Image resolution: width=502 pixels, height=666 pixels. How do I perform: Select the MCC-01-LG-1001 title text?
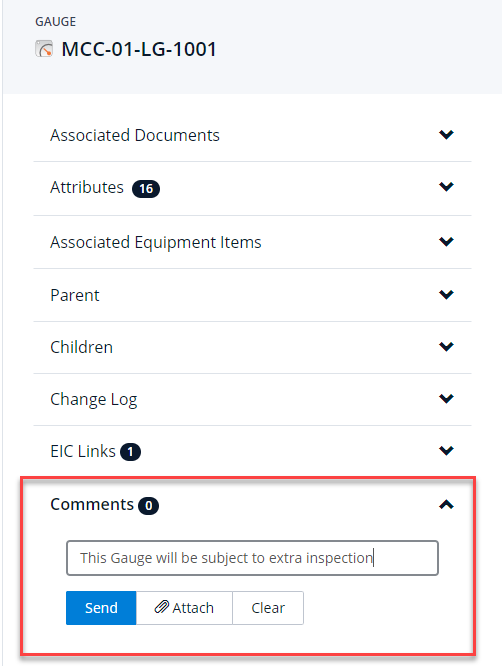(x=139, y=49)
